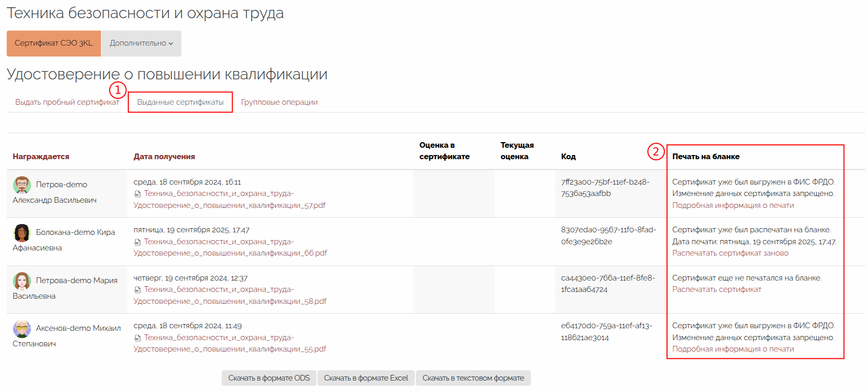The height and width of the screenshot is (392, 868).
Task: Click PDF file icon for certificate 58
Action: coord(137,290)
